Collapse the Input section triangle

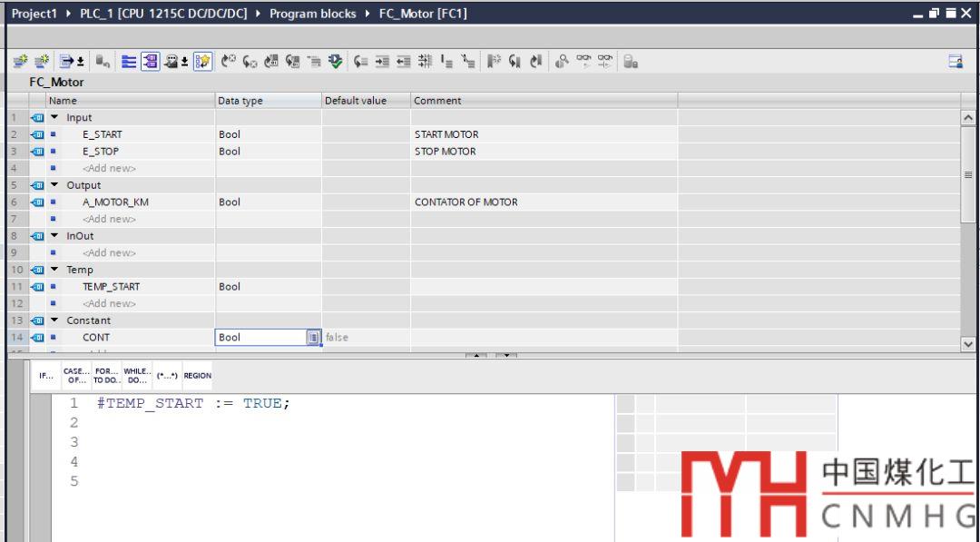[x=54, y=117]
